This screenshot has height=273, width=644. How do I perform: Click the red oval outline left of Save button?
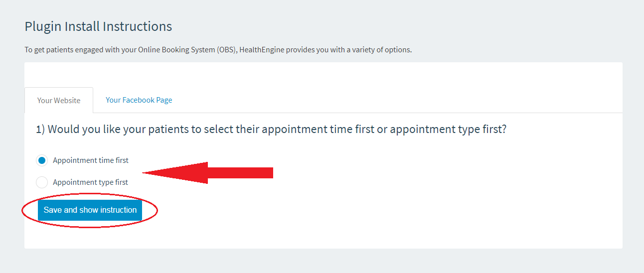pos(23,211)
